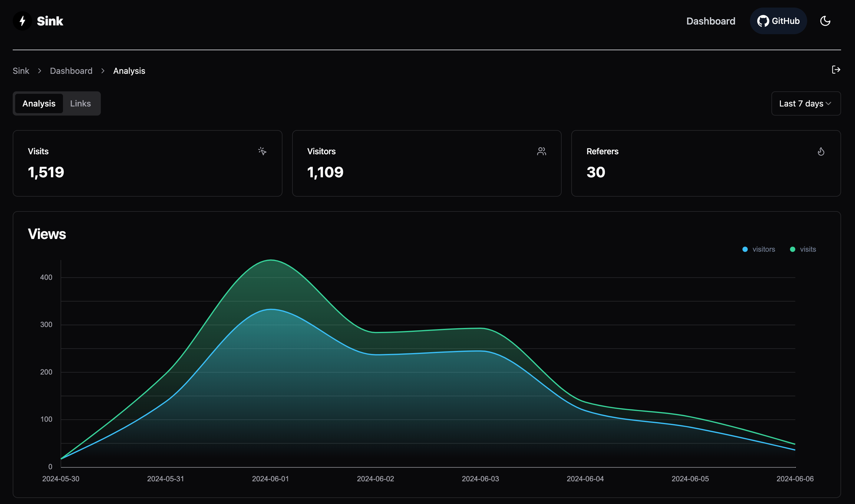This screenshot has width=855, height=504.
Task: Click the 200 y-axis label
Action: point(46,372)
